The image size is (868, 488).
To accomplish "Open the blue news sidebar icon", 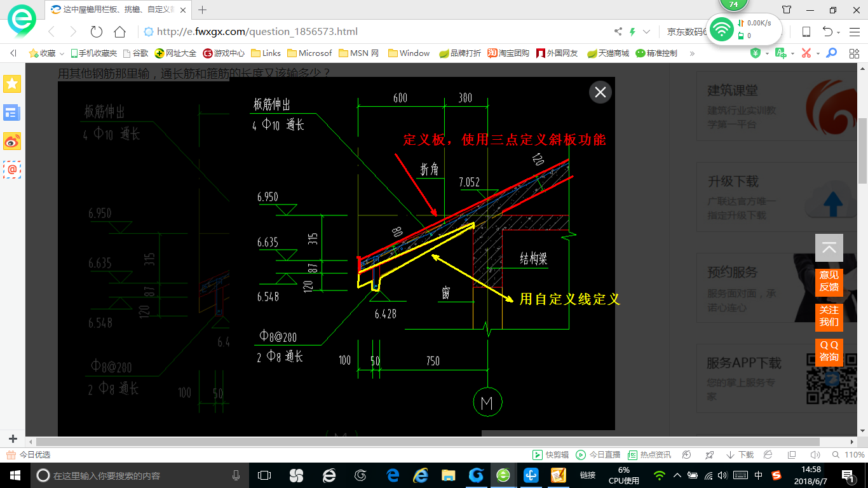I will (x=12, y=113).
